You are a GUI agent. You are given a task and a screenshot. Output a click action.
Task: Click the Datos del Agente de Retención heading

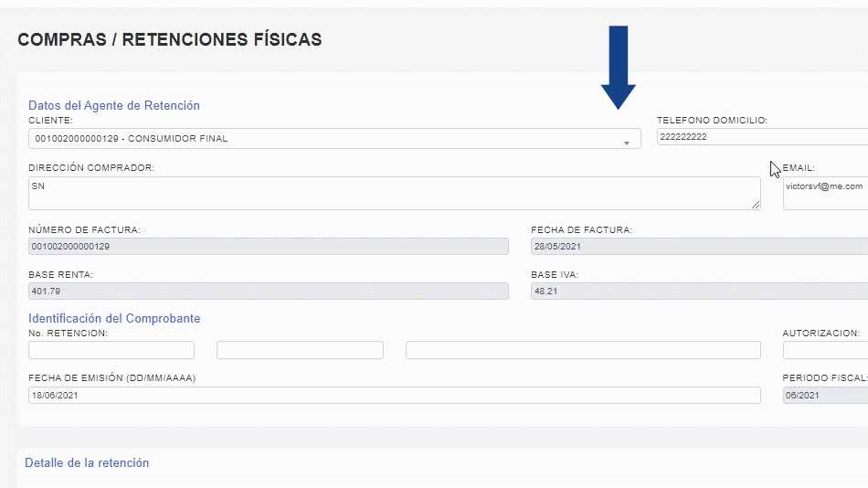point(114,105)
